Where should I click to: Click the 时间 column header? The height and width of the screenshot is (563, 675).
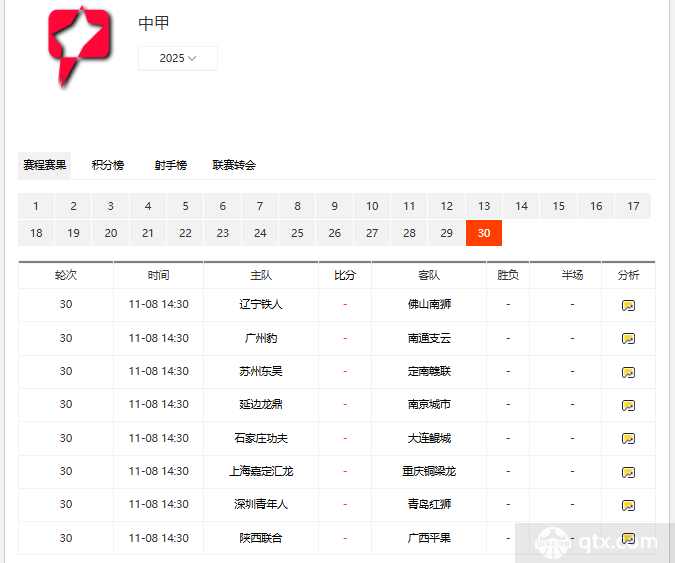158,275
